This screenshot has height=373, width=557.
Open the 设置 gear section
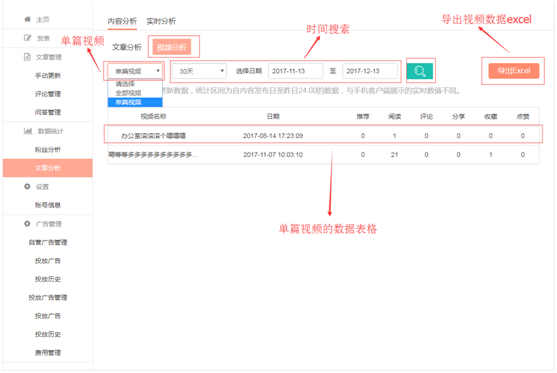(x=37, y=186)
